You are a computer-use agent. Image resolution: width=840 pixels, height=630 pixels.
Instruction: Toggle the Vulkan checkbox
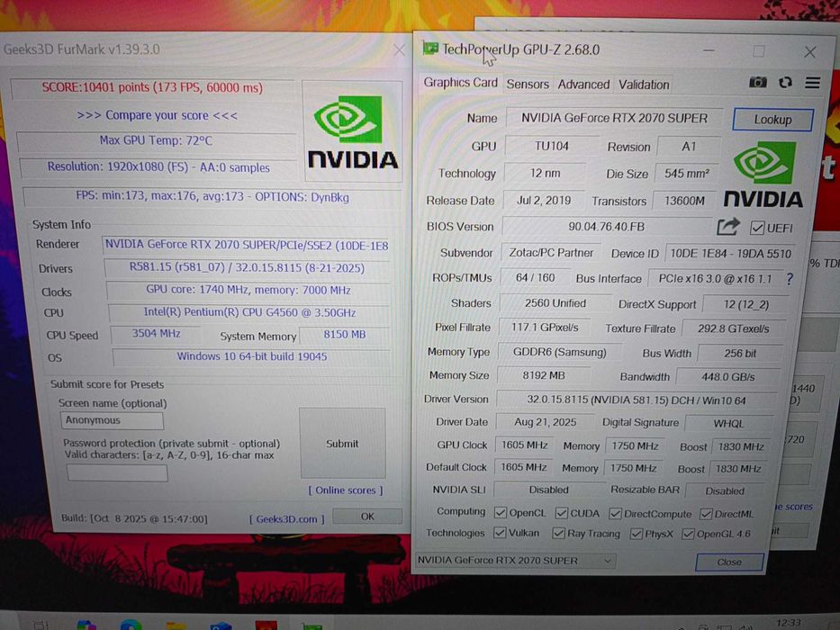pyautogui.click(x=500, y=533)
